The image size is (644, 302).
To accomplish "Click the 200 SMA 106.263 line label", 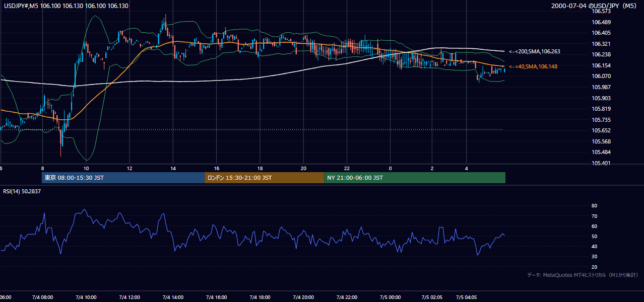I will click(x=534, y=51).
